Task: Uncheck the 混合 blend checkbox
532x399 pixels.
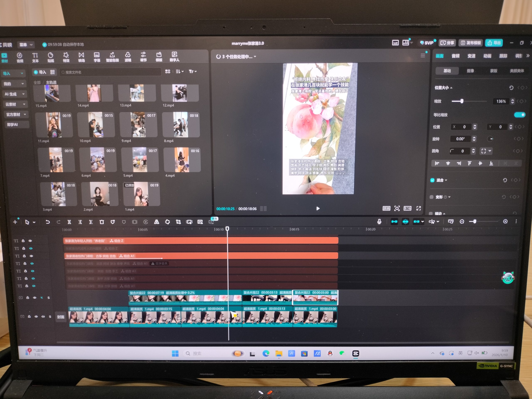Action: [x=432, y=180]
